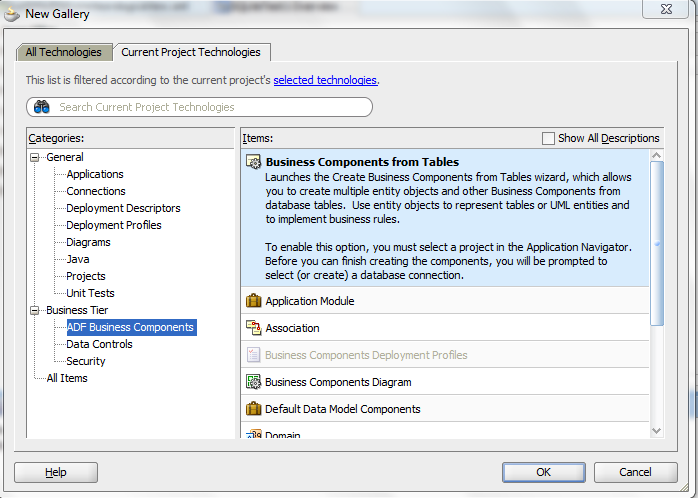The image size is (698, 498).
Task: Select the Business Components Diagram item text
Action: coord(338,382)
